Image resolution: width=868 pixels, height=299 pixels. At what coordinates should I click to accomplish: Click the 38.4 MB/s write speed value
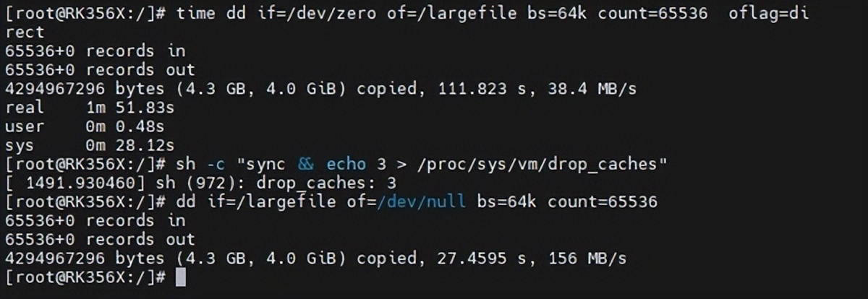point(595,89)
